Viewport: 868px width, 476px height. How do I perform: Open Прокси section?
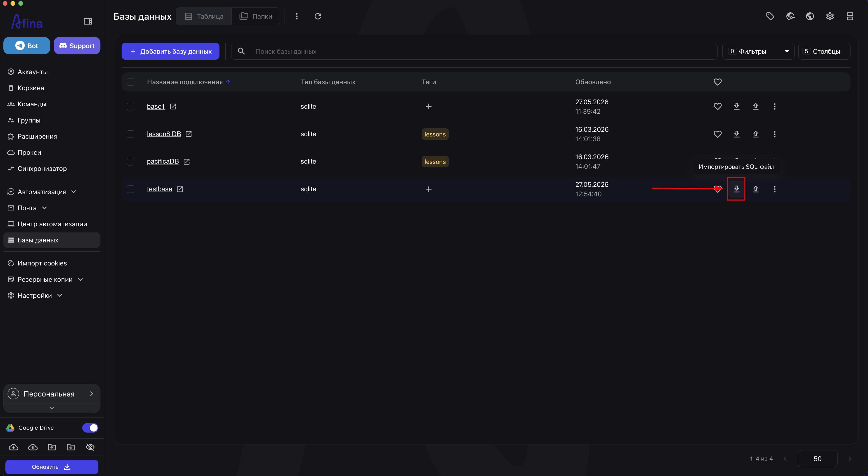[x=29, y=152]
